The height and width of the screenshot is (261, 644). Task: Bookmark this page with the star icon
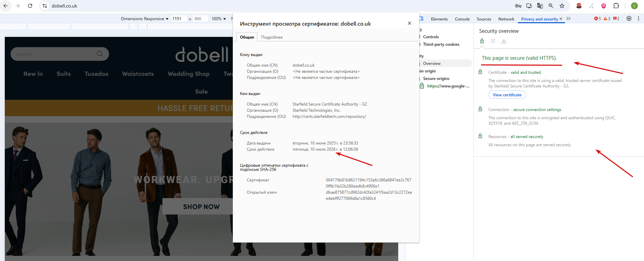click(562, 6)
